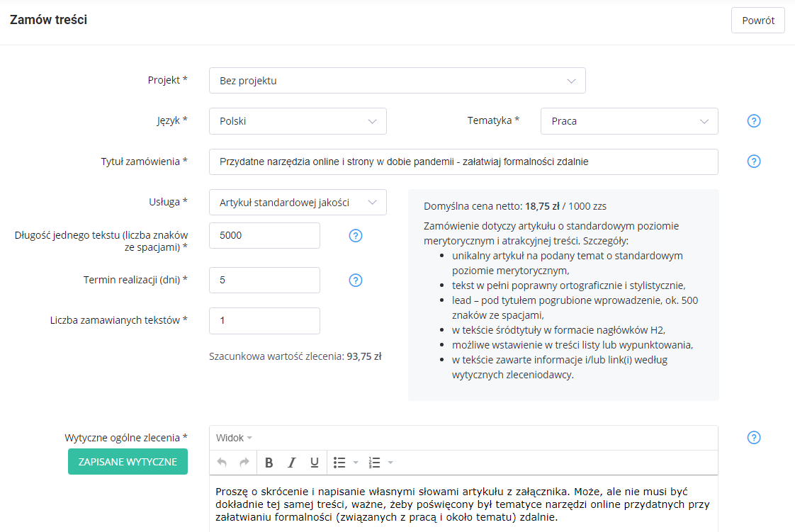This screenshot has width=795, height=532.
Task: Redo the edit in the editor toolbar
Action: (x=244, y=463)
